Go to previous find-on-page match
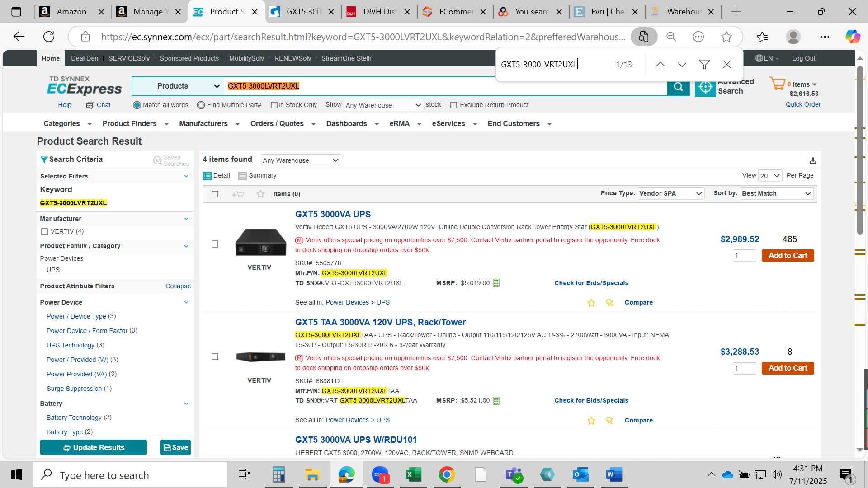 coord(660,65)
